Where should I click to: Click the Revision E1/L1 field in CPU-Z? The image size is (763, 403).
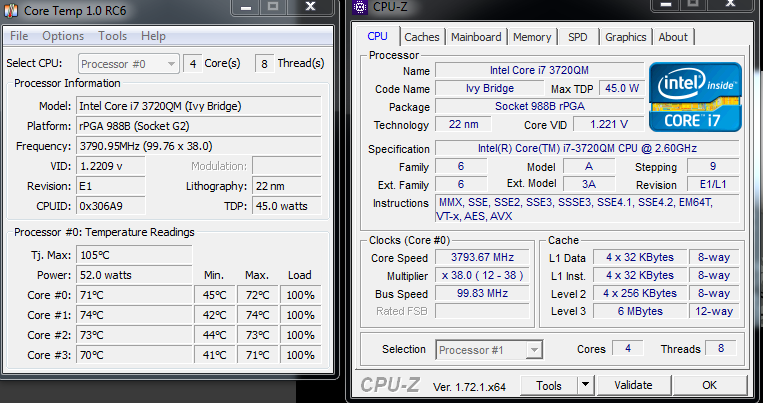(713, 184)
